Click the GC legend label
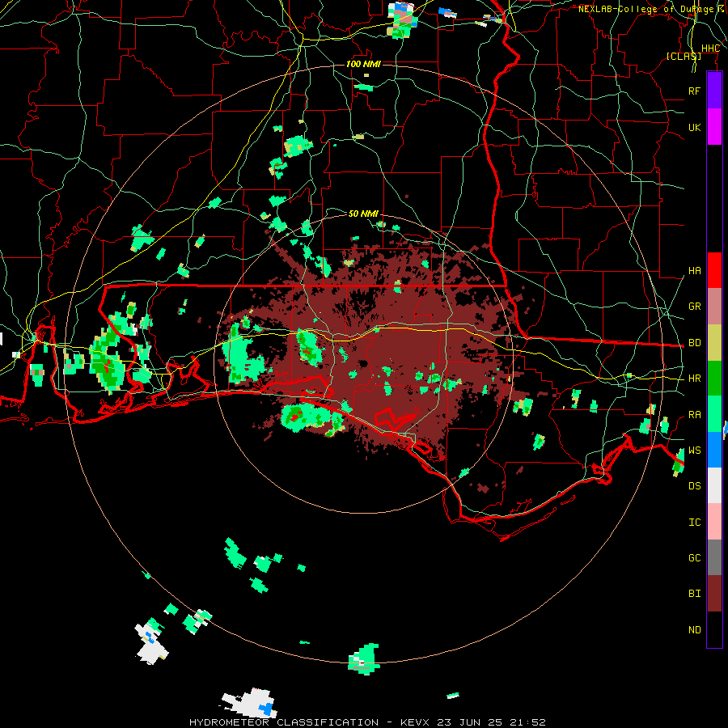728x728 pixels. tap(694, 558)
